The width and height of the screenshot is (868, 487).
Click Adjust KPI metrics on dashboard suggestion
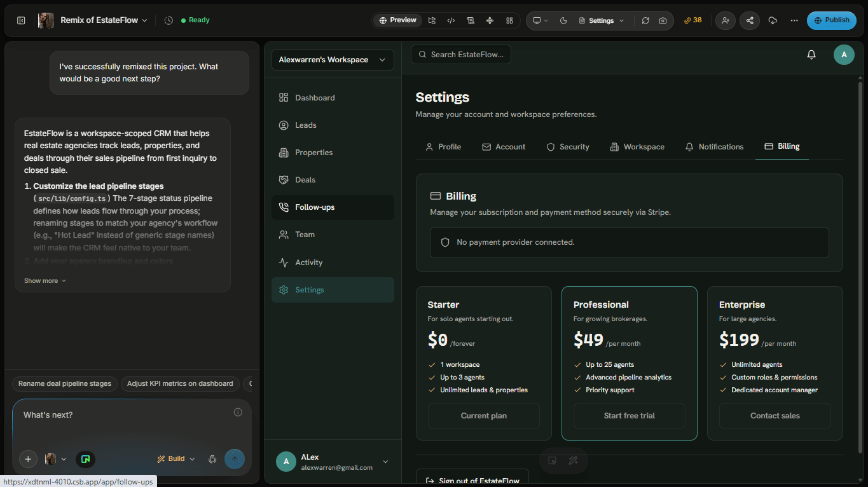180,384
